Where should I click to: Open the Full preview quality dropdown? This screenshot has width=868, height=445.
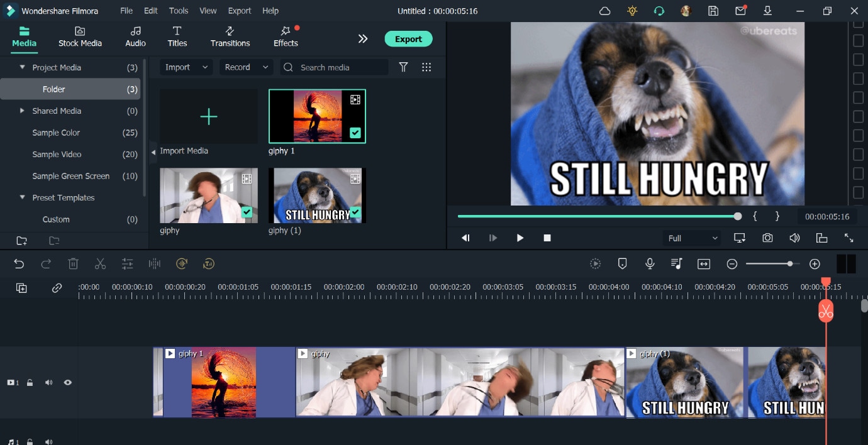click(693, 238)
